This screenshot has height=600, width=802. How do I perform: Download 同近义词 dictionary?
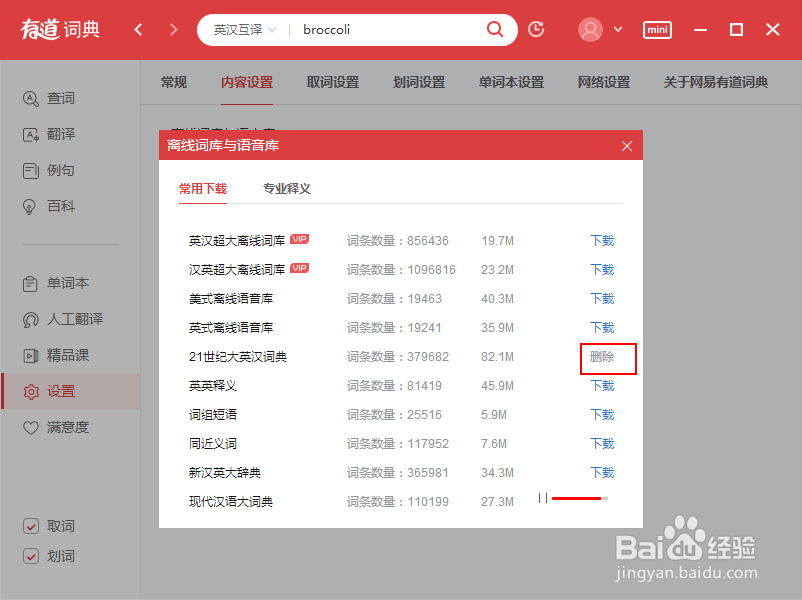click(x=602, y=443)
